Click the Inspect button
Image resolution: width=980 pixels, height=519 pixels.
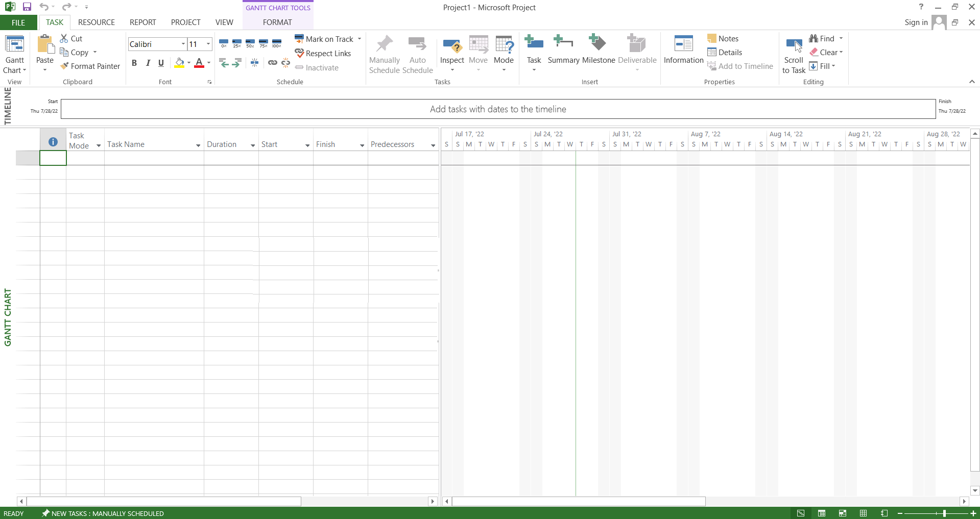[452, 54]
